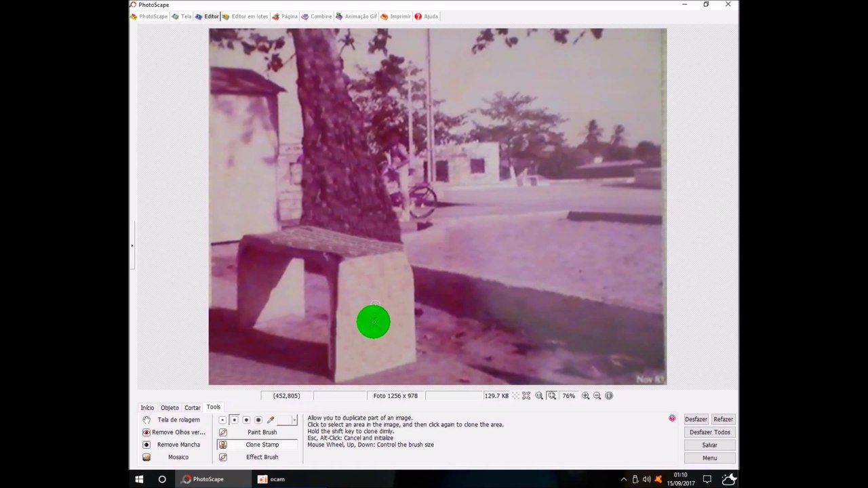The image size is (868, 488).
Task: Select the second brush size option
Action: (234, 420)
